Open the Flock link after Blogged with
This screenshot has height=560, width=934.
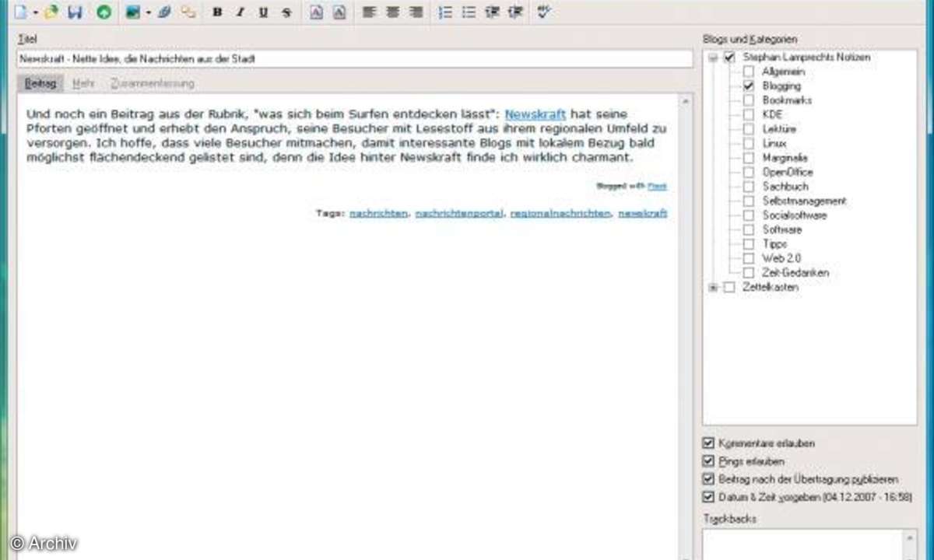(x=658, y=186)
